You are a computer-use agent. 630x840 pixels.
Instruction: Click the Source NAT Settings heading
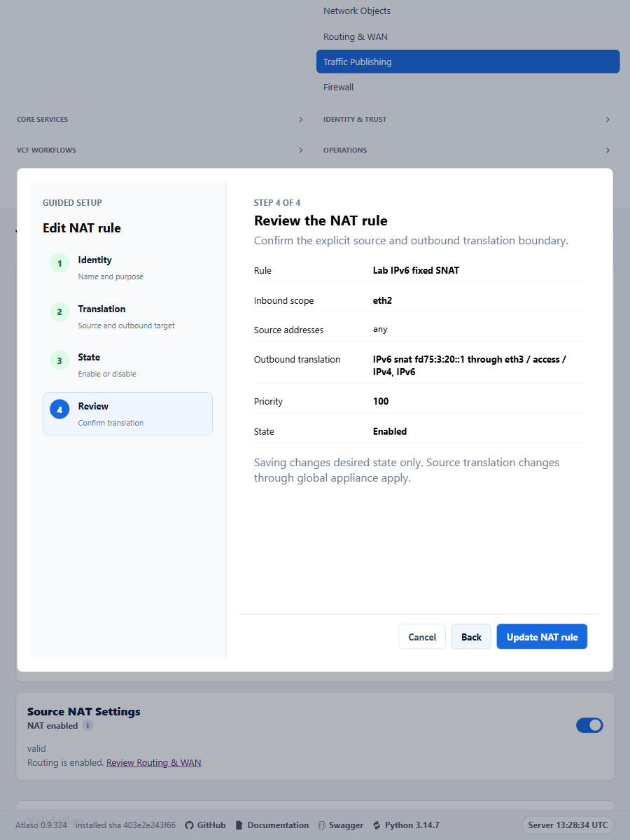tap(84, 711)
